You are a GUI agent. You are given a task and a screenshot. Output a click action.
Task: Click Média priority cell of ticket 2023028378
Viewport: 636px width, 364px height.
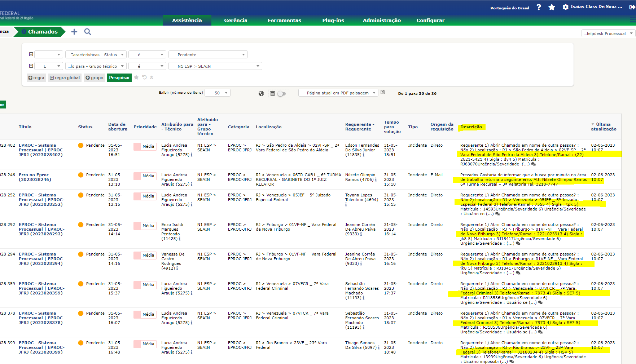click(x=145, y=314)
